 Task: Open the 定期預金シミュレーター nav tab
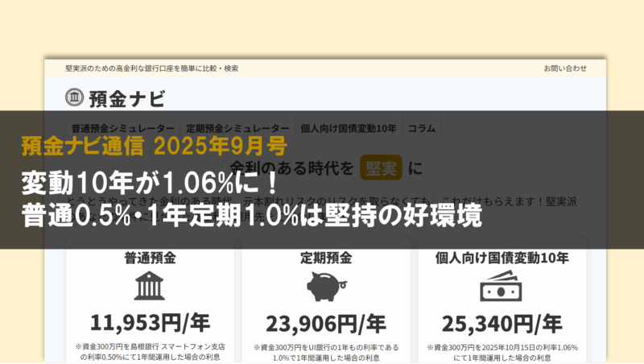[x=237, y=128]
